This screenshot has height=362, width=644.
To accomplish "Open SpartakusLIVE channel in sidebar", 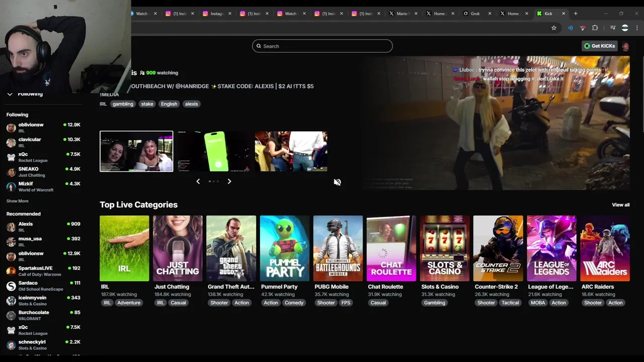I will click(x=43, y=271).
